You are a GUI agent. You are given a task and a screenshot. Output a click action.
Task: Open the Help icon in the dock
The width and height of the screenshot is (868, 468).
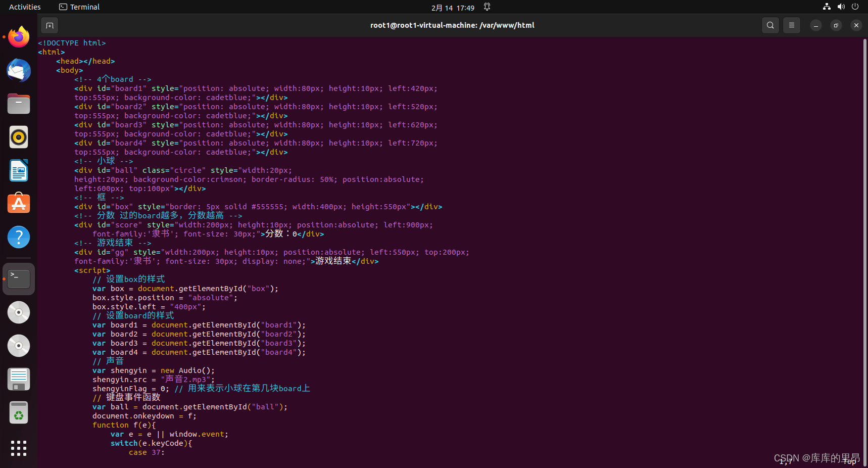coord(19,237)
